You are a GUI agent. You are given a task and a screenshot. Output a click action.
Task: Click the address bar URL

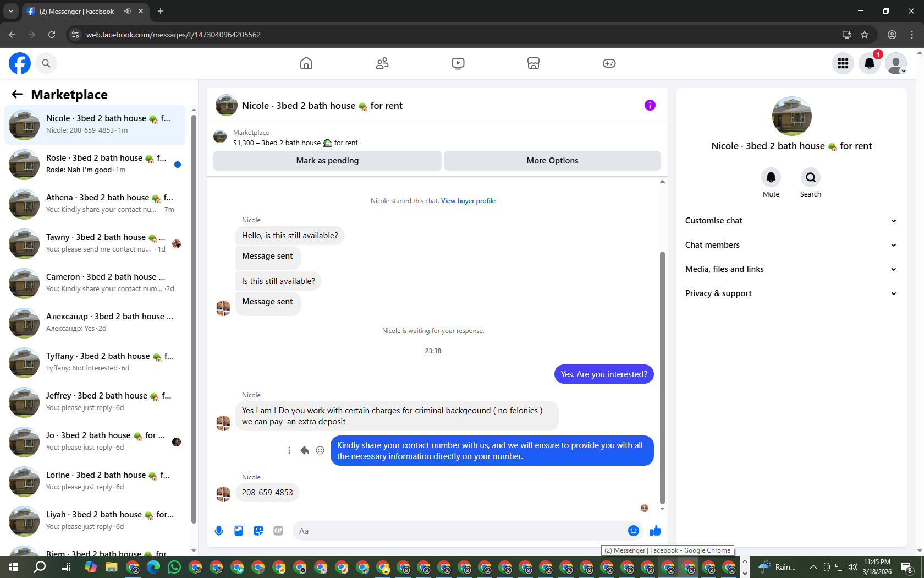click(x=173, y=35)
